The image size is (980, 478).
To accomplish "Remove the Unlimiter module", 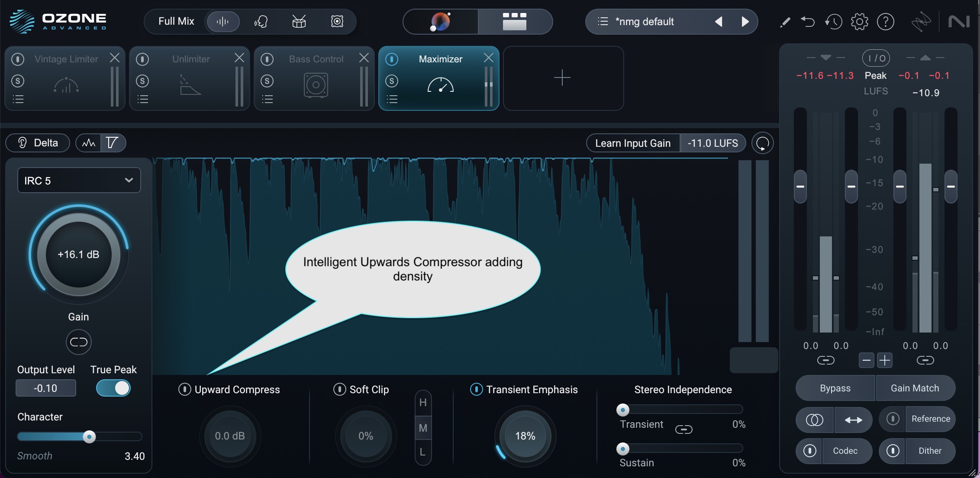I will [239, 58].
